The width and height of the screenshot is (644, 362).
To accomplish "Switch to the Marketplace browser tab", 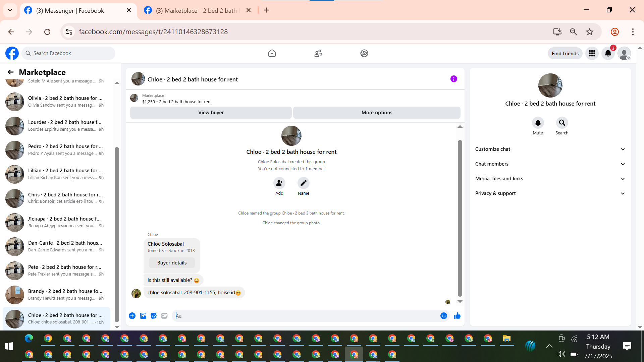I will pyautogui.click(x=196, y=10).
